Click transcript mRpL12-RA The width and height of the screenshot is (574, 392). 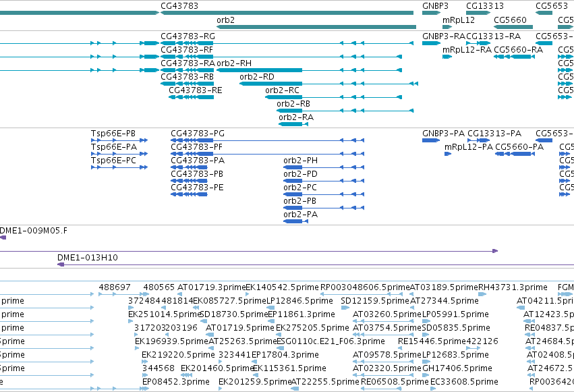pyautogui.click(x=467, y=50)
